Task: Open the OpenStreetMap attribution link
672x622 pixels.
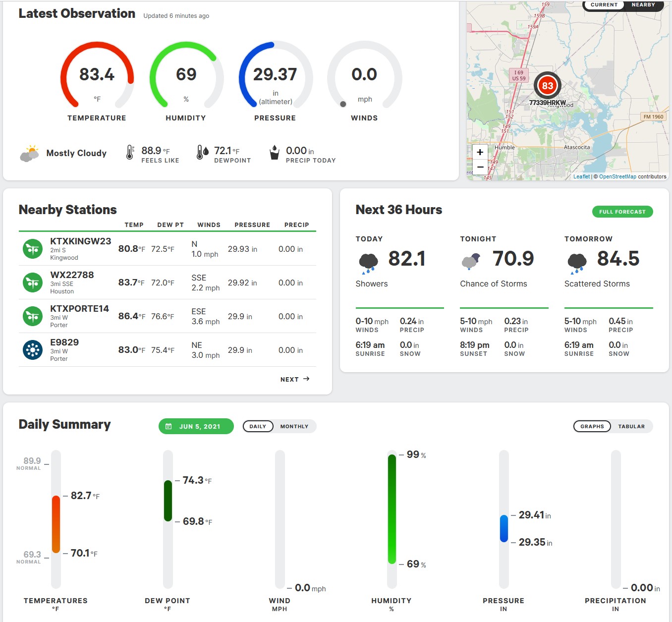Action: pos(617,176)
